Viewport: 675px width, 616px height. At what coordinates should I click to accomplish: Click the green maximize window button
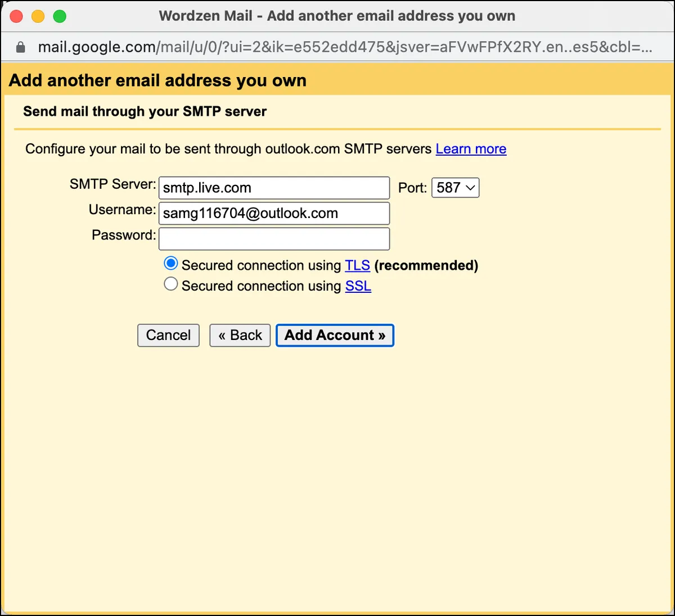point(60,16)
